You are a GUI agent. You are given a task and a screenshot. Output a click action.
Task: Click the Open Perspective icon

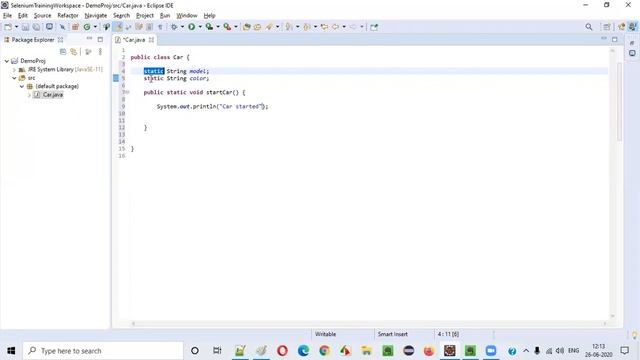(x=607, y=27)
